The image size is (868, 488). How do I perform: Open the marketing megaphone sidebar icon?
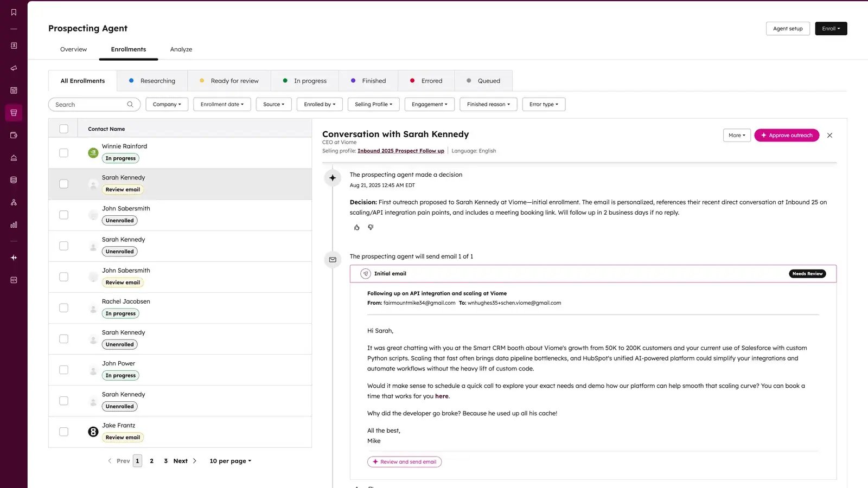coord(14,68)
